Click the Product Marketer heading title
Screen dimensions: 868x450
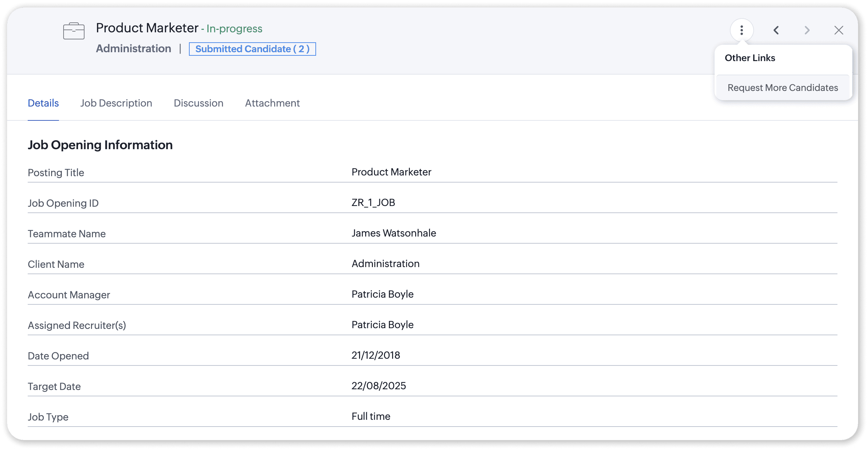147,28
